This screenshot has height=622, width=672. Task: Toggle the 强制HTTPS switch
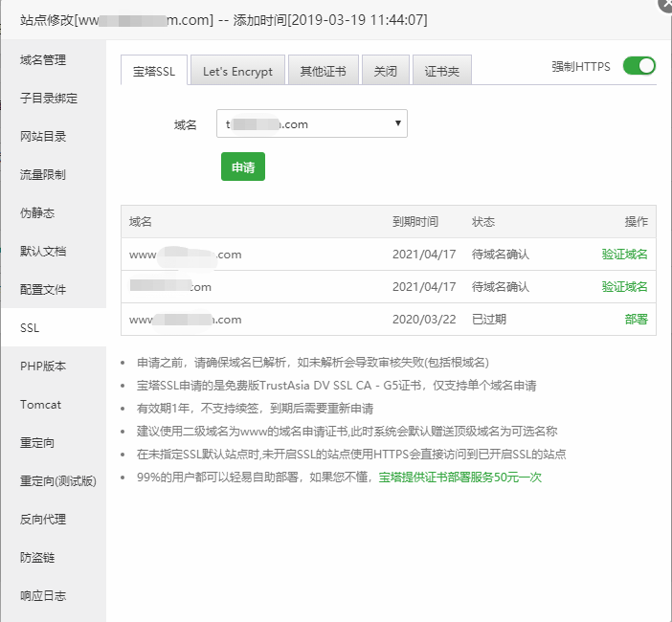[x=639, y=66]
